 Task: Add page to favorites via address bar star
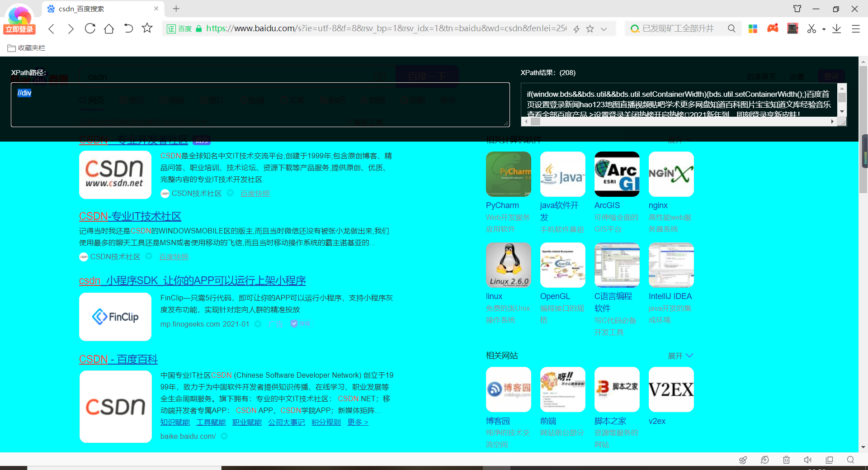(x=590, y=29)
